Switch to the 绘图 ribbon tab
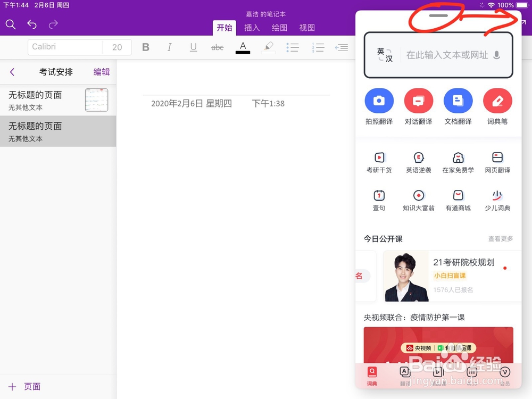This screenshot has height=399, width=532. point(280,28)
